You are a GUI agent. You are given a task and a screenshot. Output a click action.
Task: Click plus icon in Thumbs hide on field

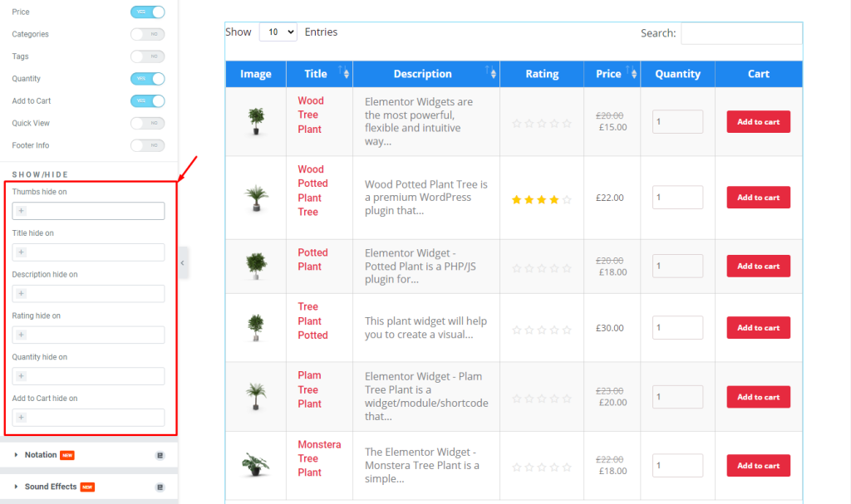tap(21, 211)
